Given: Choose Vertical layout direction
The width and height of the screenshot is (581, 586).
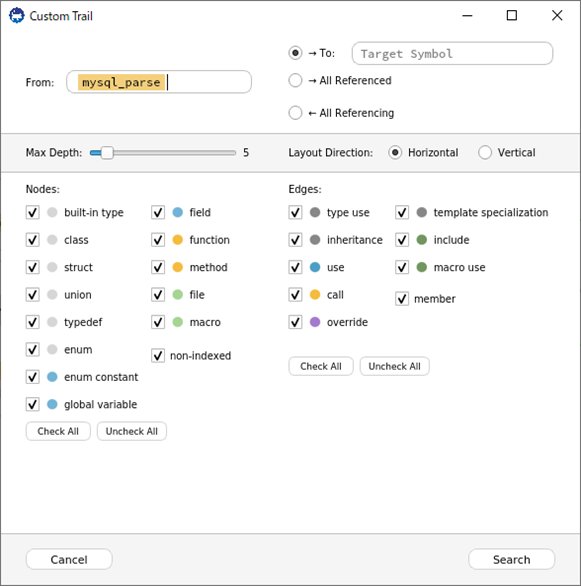Looking at the screenshot, I should pos(485,152).
